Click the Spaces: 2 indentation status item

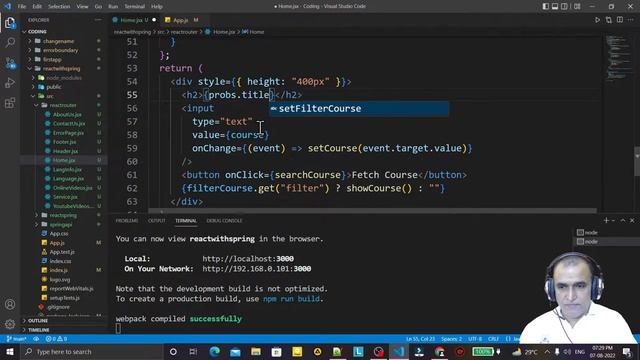coord(451,339)
